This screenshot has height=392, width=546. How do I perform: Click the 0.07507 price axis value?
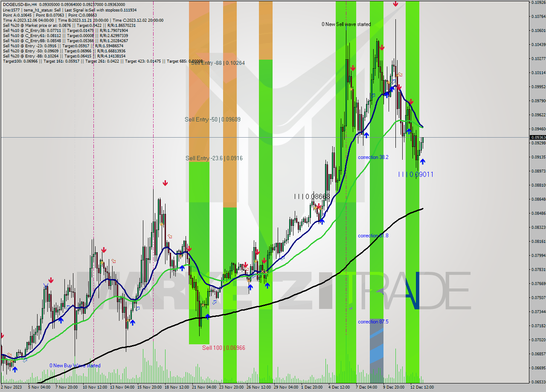(538, 298)
